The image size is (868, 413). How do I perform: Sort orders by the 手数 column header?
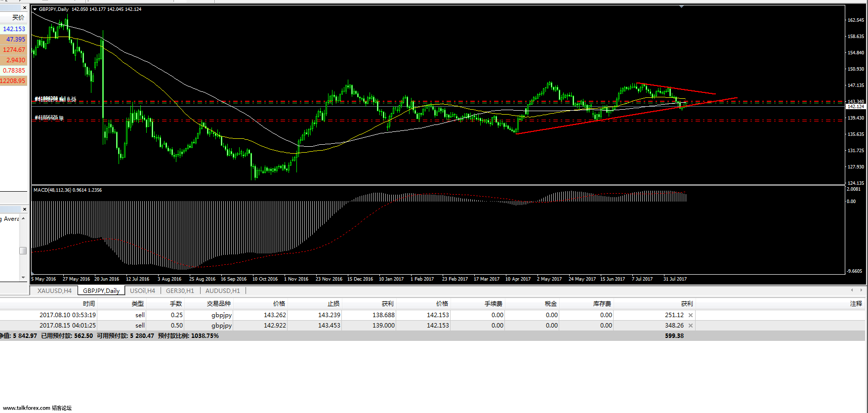point(176,304)
